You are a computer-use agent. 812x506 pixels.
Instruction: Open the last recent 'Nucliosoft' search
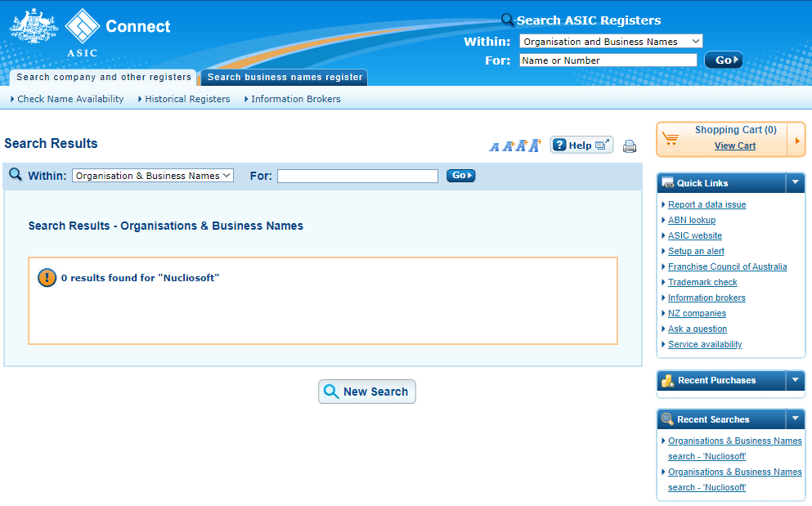[735, 480]
